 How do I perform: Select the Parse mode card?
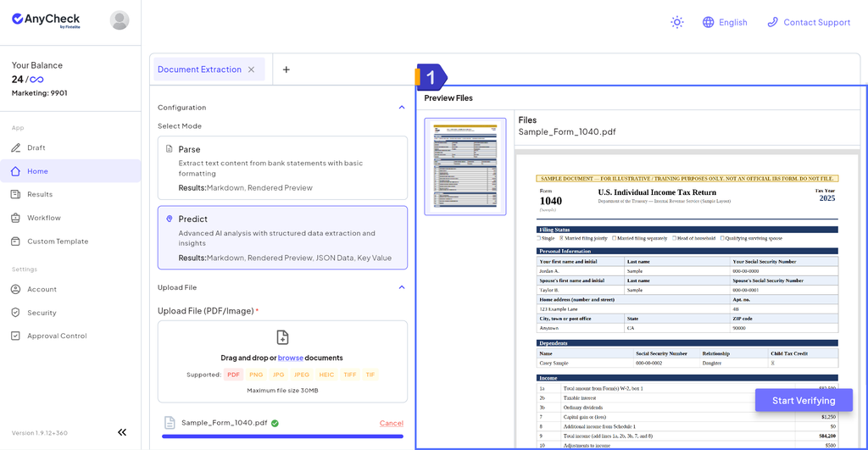coord(282,168)
